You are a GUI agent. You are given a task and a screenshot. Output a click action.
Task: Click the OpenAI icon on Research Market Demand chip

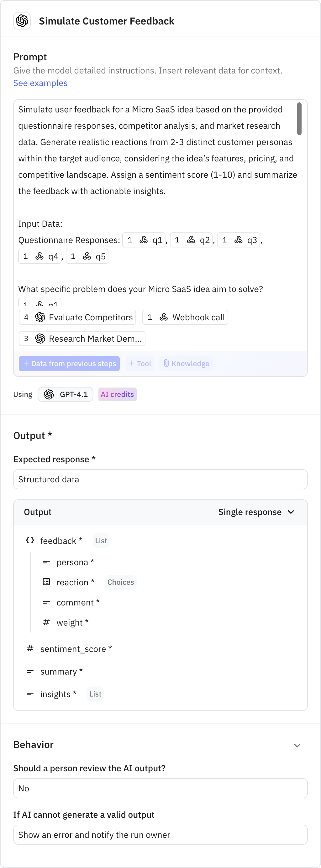pyautogui.click(x=40, y=338)
